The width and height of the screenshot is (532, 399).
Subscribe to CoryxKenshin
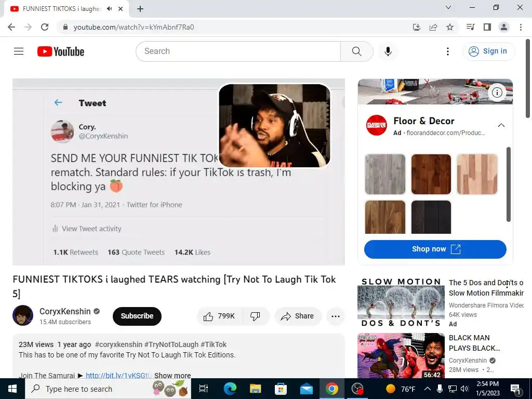[x=137, y=316]
